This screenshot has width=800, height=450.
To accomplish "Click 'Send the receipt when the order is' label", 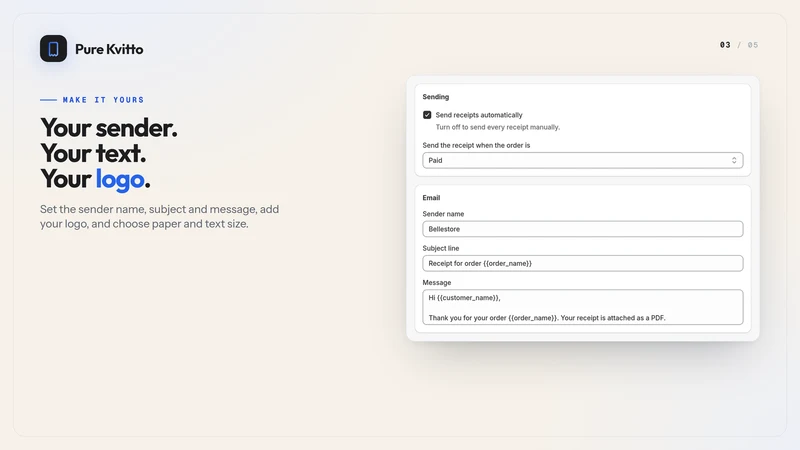I will pyautogui.click(x=476, y=145).
